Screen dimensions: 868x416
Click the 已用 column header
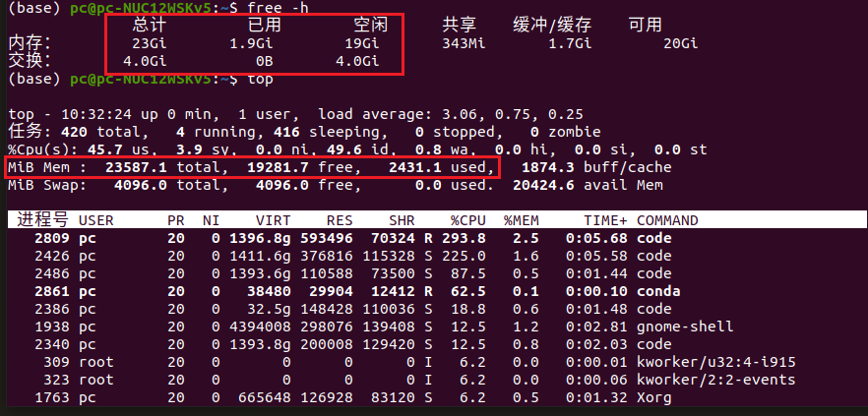point(265,25)
